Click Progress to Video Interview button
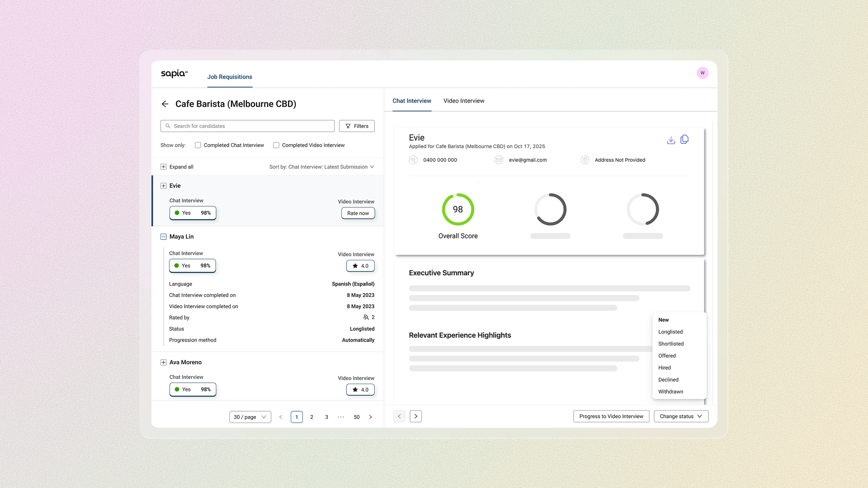The image size is (868, 488). point(611,416)
